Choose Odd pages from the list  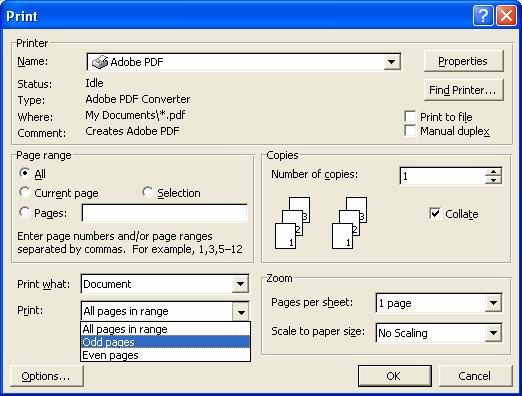[x=165, y=342]
